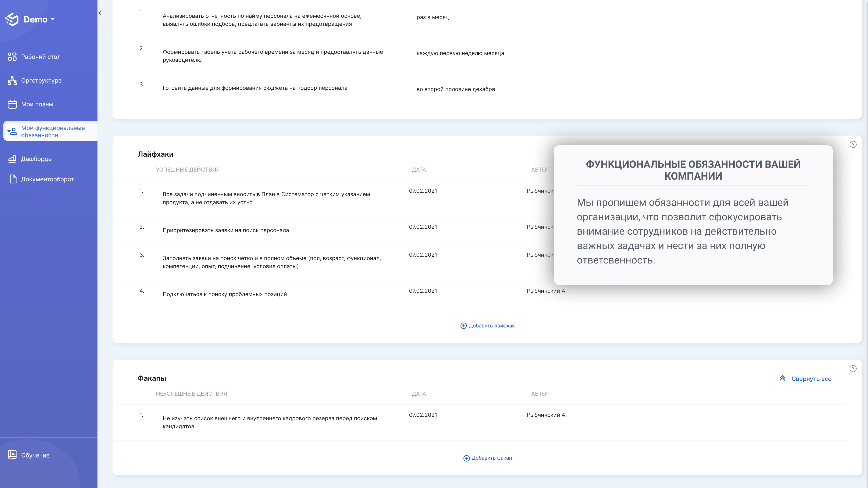
Task: Click frequency 'раз в месяц'
Action: [x=432, y=17]
